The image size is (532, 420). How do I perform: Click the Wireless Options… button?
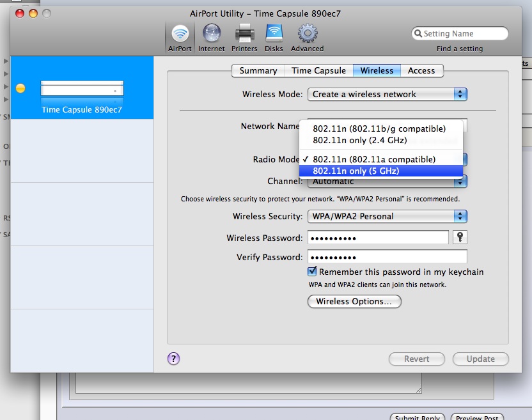point(354,301)
